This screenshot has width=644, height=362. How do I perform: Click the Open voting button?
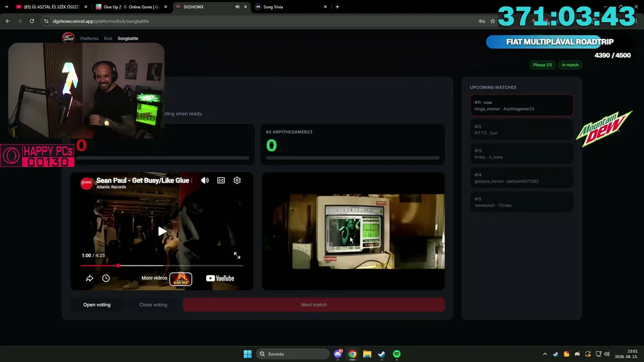click(97, 305)
